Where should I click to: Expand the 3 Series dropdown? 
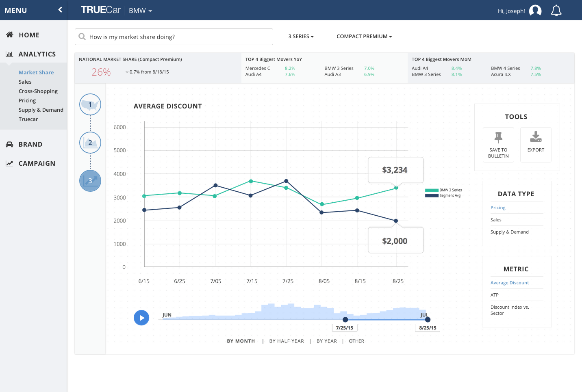(x=301, y=36)
